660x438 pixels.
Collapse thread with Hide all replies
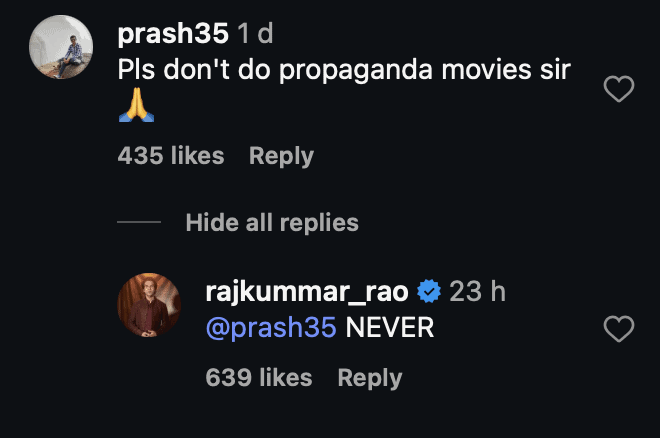(272, 222)
